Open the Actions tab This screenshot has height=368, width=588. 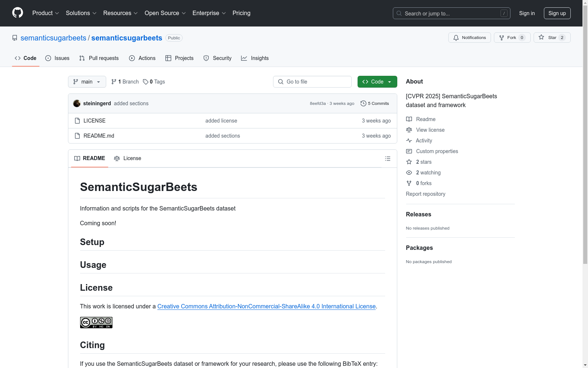pos(142,58)
